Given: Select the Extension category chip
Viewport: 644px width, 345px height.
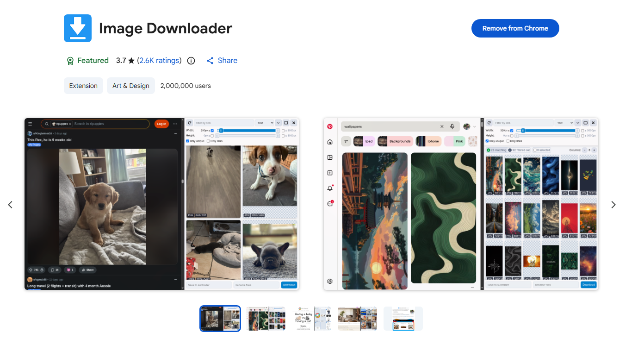Looking at the screenshot, I should click(x=83, y=86).
